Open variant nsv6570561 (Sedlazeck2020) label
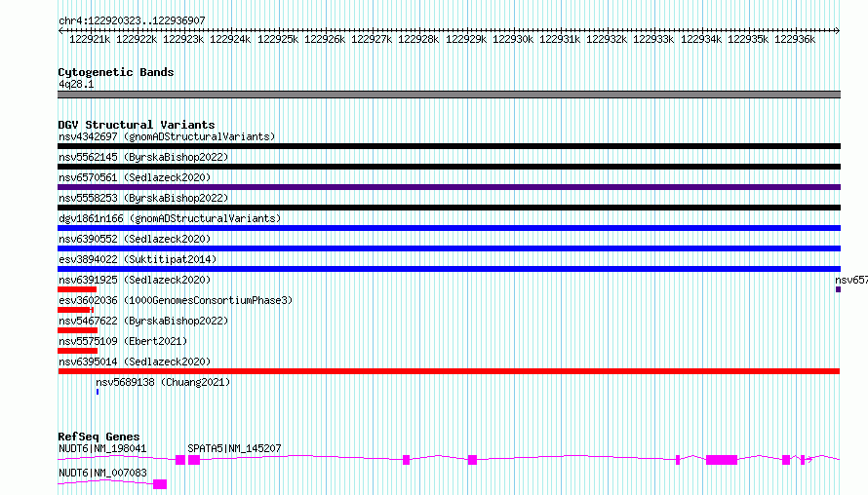This screenshot has width=868, height=495. tap(135, 177)
